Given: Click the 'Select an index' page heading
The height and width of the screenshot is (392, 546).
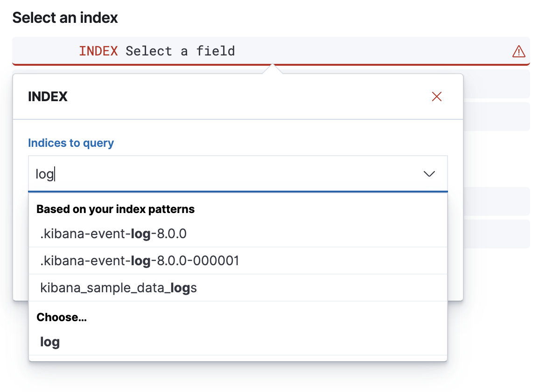Looking at the screenshot, I should pos(65,18).
